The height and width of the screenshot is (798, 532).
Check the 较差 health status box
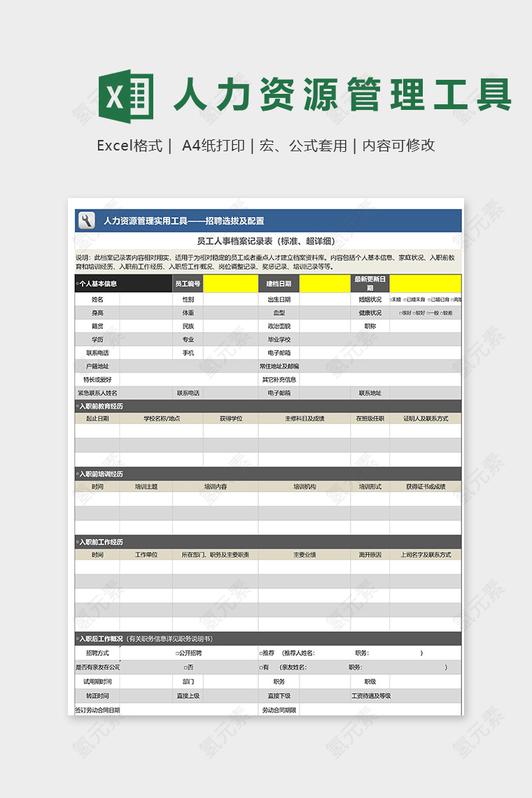coord(442,313)
